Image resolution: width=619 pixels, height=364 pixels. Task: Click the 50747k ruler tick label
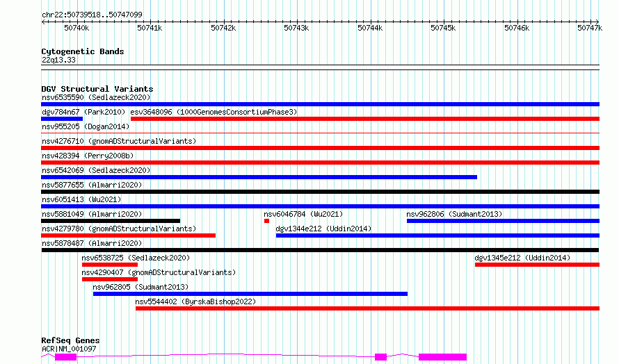click(590, 28)
